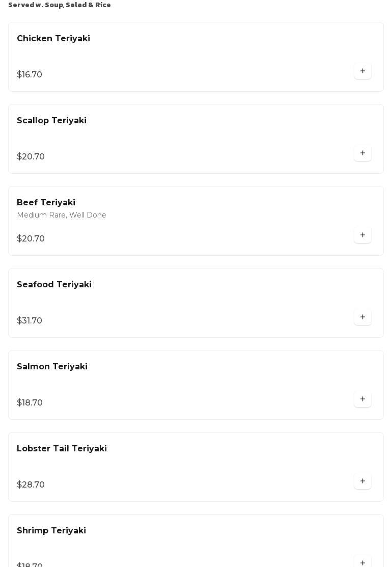Click the plus icon for Beef Teriyaki

pyautogui.click(x=362, y=235)
